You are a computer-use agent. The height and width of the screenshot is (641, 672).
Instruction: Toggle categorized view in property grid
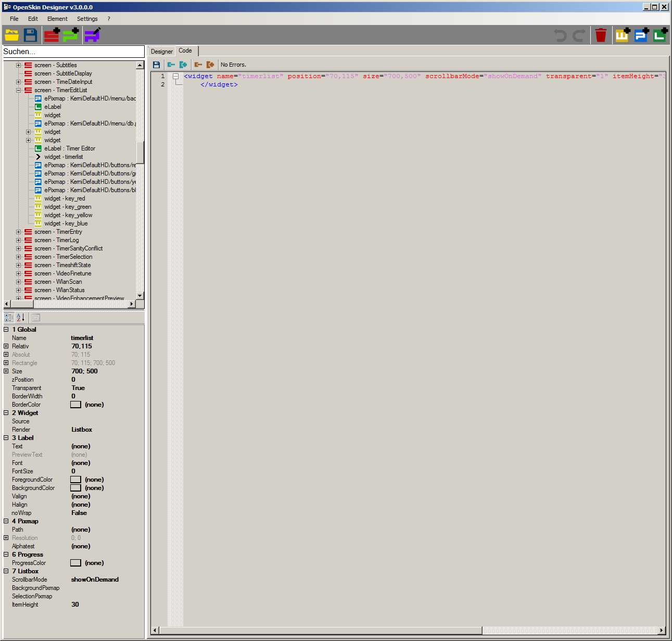[9, 317]
